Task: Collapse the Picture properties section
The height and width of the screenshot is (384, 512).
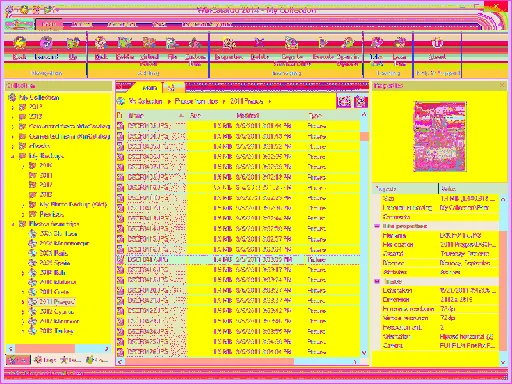Action: tap(377, 282)
